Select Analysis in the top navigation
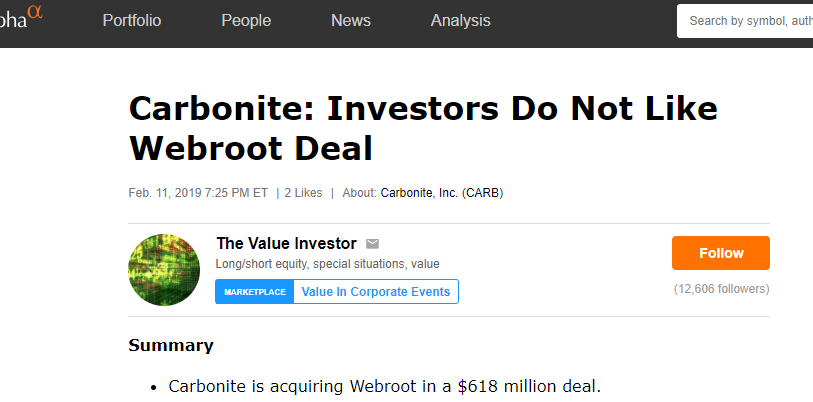Image resolution: width=813 pixels, height=402 pixels. coord(461,21)
